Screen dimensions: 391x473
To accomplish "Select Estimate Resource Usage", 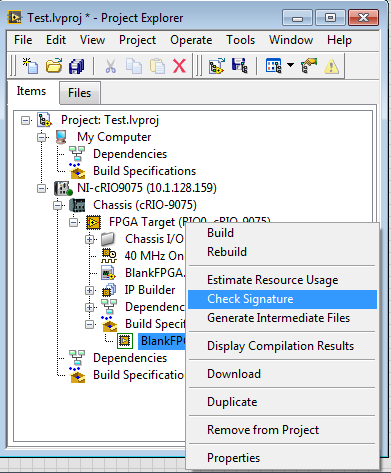I will tap(282, 280).
